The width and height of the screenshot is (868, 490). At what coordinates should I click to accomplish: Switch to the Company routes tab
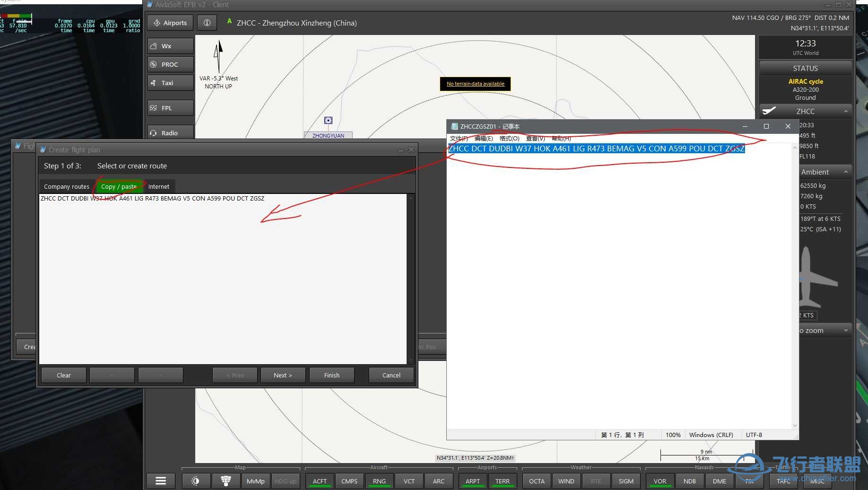tap(66, 186)
